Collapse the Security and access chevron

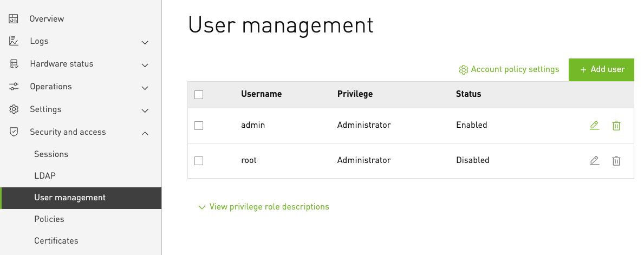pos(145,133)
